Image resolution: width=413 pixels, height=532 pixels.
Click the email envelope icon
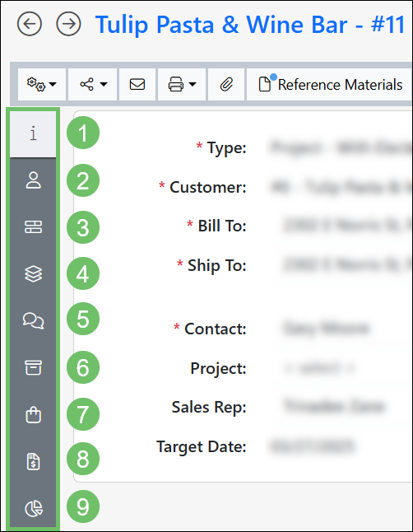click(x=137, y=85)
